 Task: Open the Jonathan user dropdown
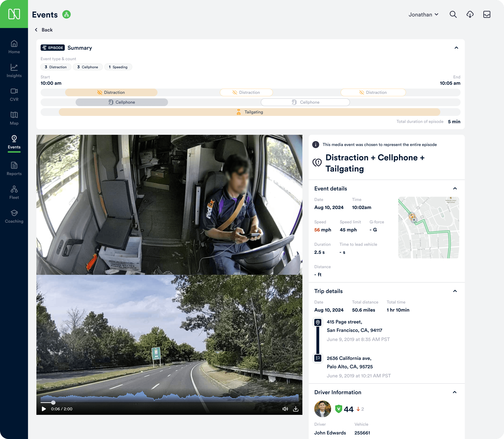coord(423,15)
